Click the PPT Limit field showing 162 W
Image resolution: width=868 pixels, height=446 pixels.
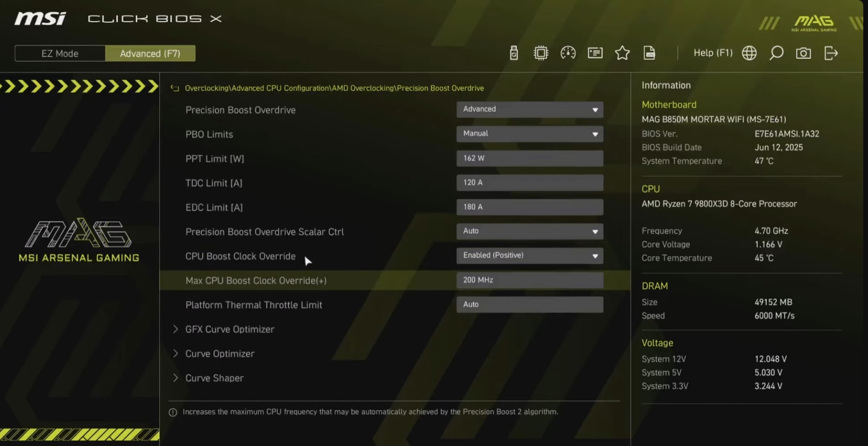(530, 158)
